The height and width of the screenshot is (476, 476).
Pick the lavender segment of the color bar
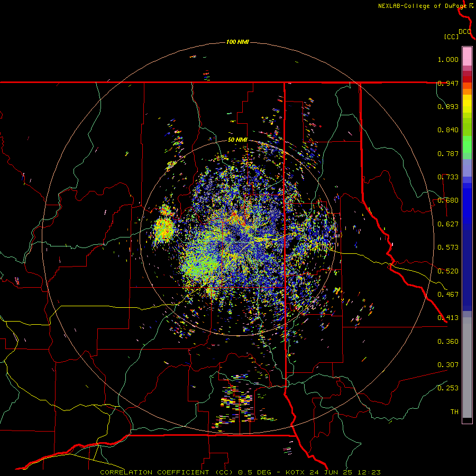(467, 168)
